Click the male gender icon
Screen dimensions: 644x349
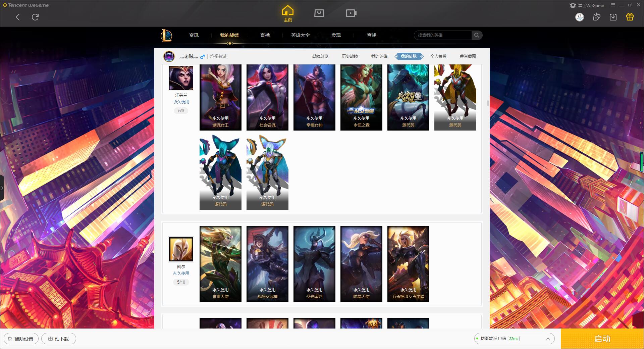click(202, 56)
